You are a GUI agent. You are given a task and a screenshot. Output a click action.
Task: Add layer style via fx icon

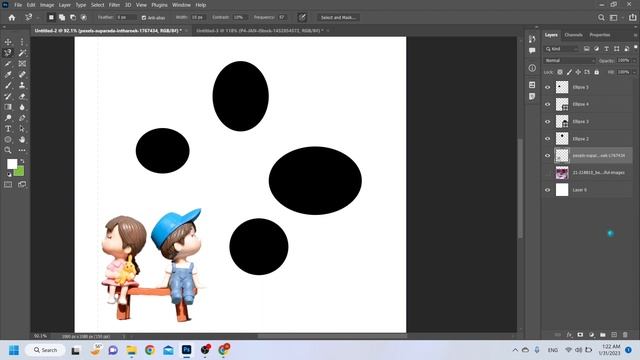[x=569, y=335]
